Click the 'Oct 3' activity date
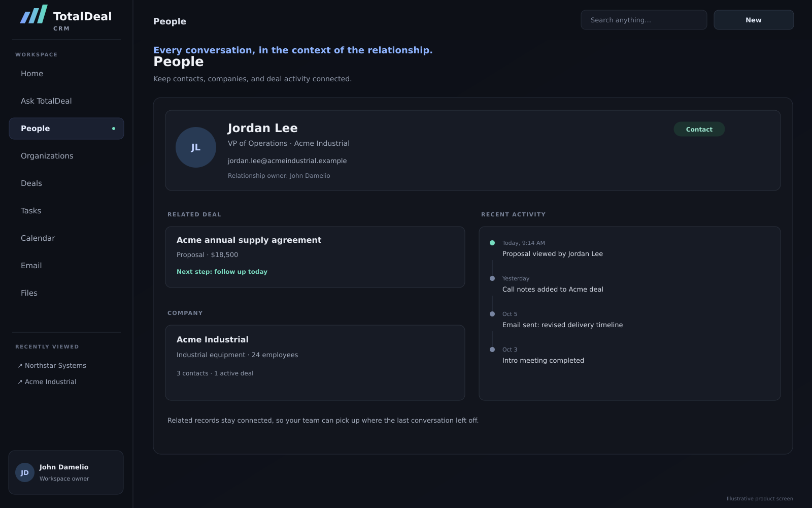The width and height of the screenshot is (812, 508). pos(510,350)
